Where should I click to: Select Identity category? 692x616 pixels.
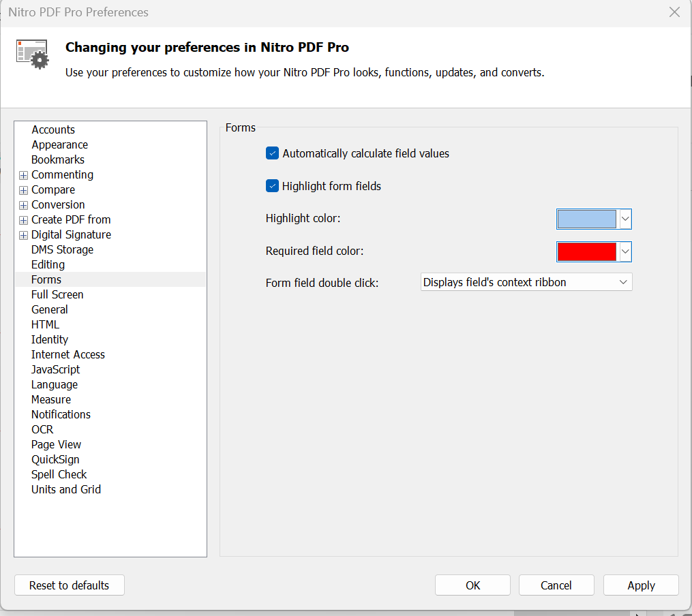[x=50, y=339]
